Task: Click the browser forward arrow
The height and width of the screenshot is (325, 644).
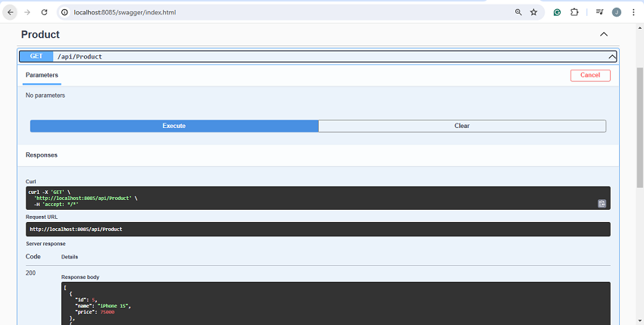Action: tap(27, 12)
